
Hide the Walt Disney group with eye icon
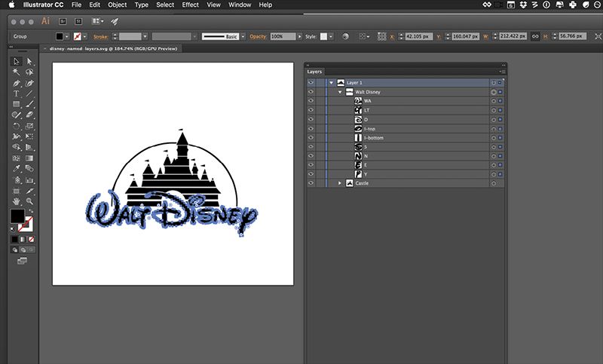311,92
